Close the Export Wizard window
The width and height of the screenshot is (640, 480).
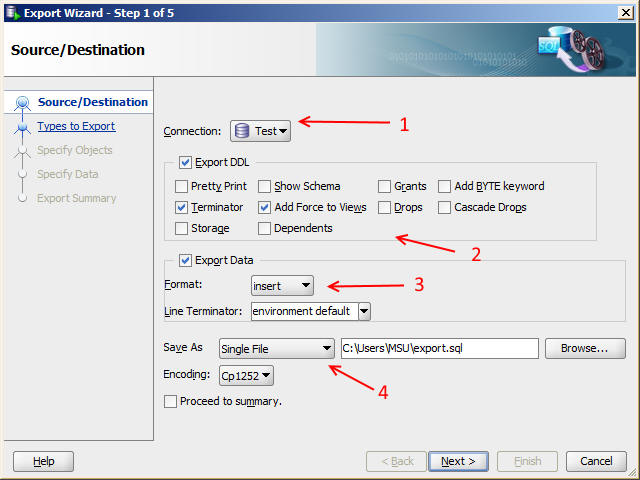pos(626,13)
